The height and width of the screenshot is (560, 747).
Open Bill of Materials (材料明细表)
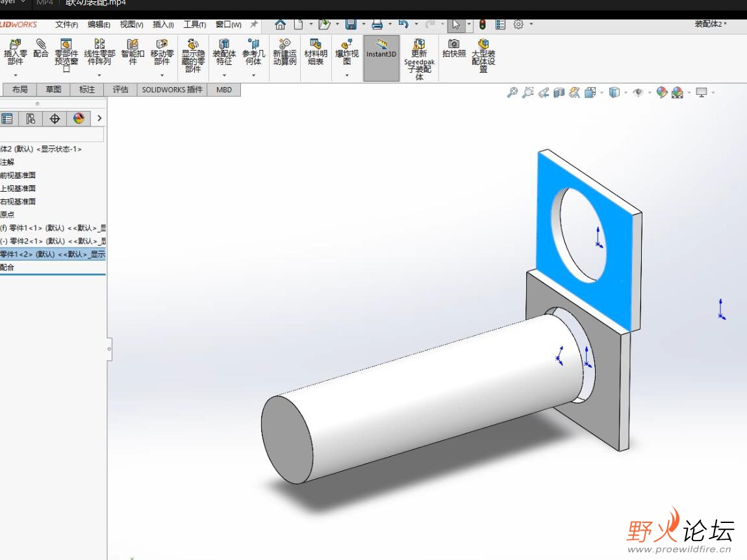pyautogui.click(x=316, y=52)
